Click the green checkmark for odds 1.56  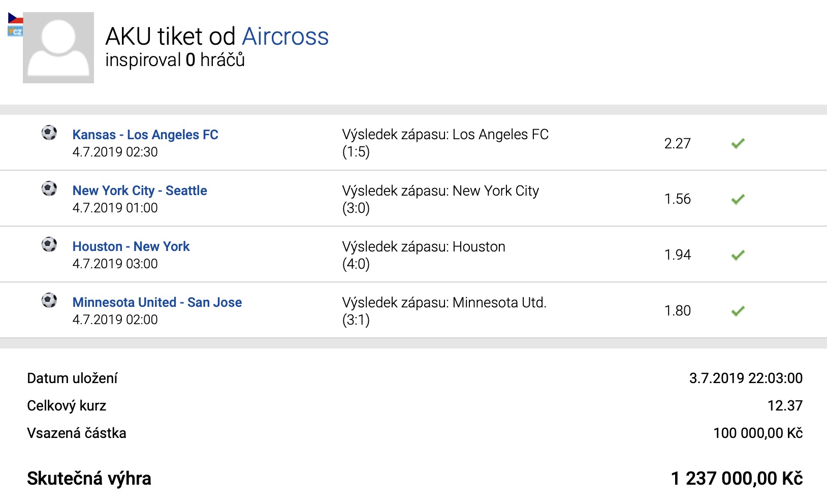point(738,199)
